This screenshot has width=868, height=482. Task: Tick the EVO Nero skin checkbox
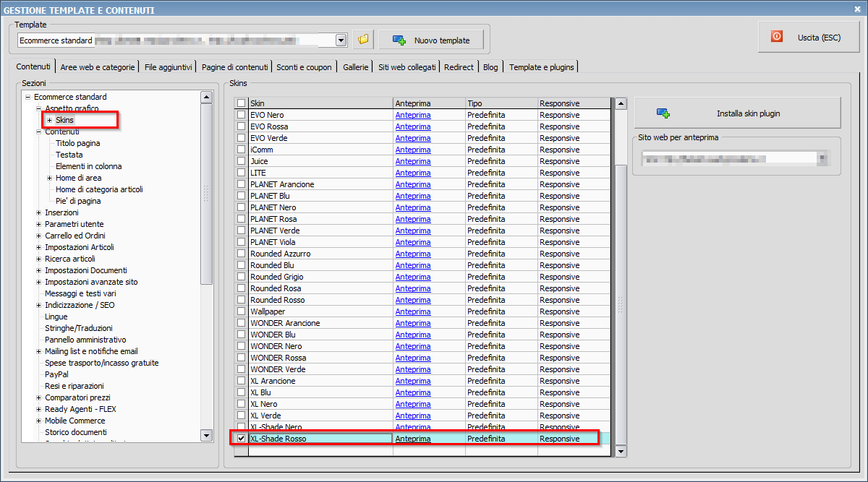pos(242,115)
